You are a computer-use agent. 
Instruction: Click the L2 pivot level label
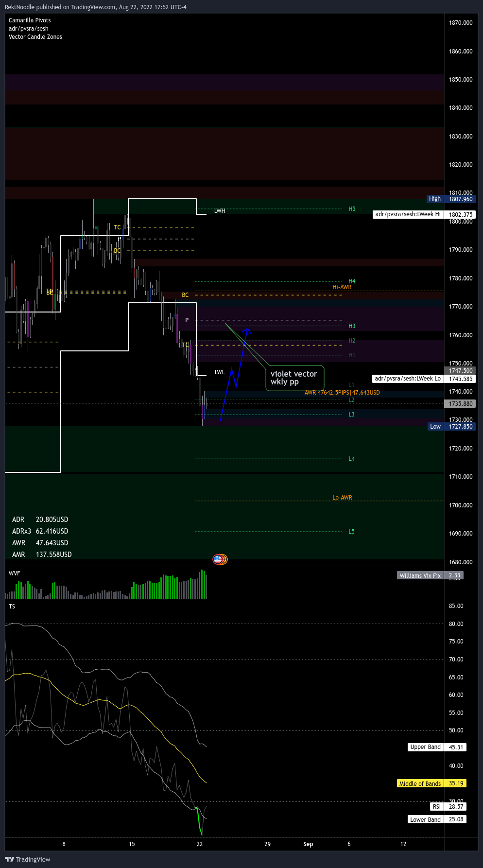(x=351, y=400)
